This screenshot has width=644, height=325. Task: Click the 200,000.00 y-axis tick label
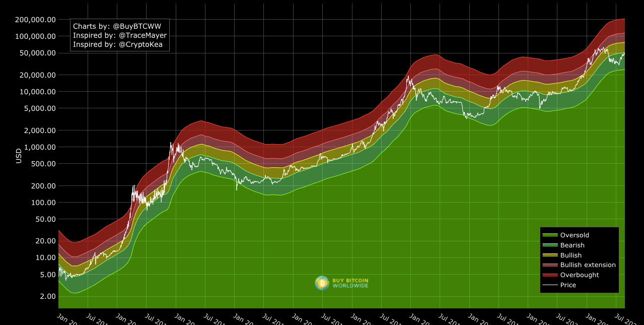(x=35, y=20)
